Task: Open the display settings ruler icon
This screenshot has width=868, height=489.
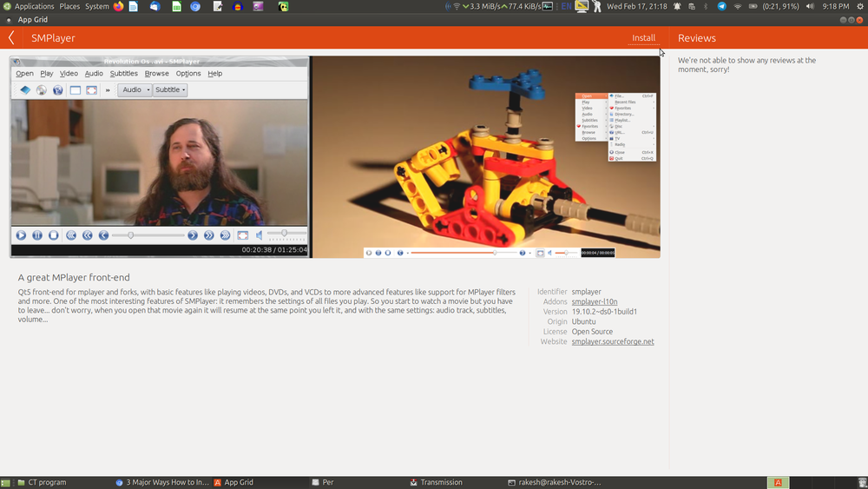Action: (x=582, y=6)
